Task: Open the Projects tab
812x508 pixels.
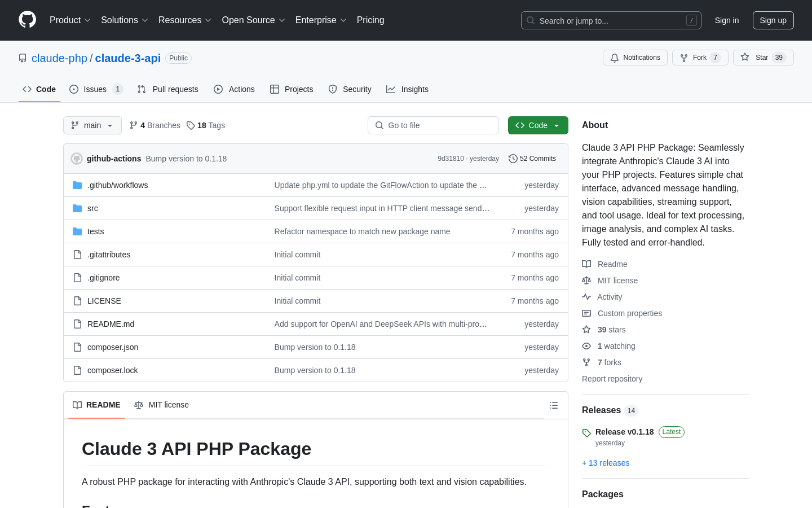Action: (x=292, y=89)
